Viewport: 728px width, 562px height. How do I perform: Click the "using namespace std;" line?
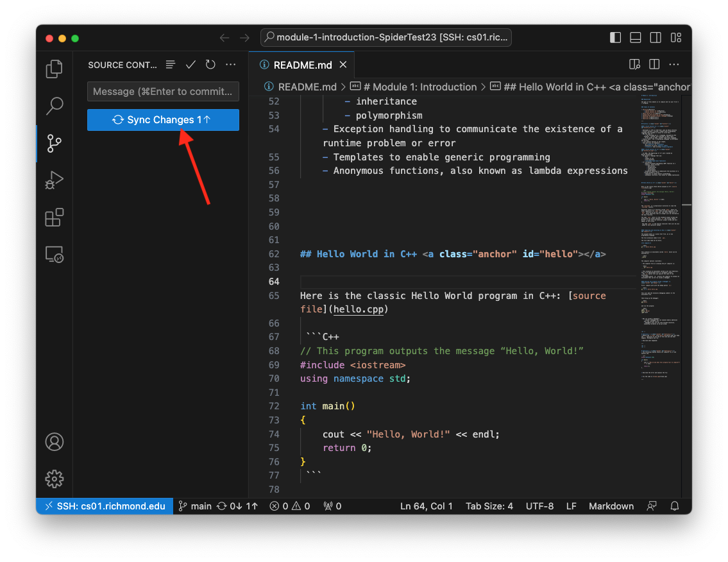[355, 379]
